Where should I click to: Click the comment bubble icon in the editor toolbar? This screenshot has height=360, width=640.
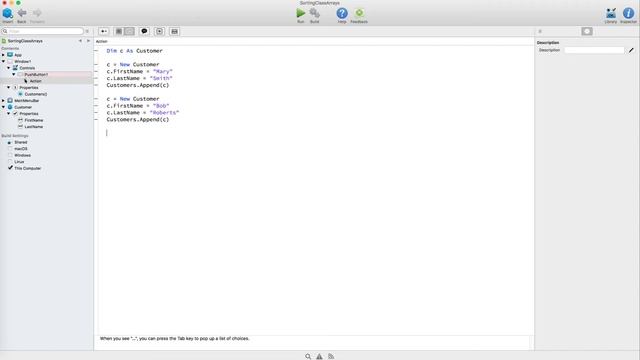pyautogui.click(x=144, y=31)
